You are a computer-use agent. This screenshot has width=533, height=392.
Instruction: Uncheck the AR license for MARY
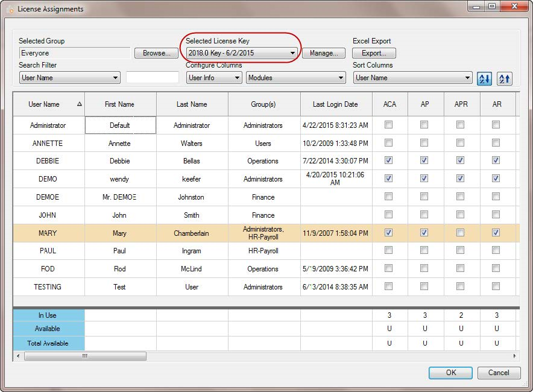click(x=496, y=233)
